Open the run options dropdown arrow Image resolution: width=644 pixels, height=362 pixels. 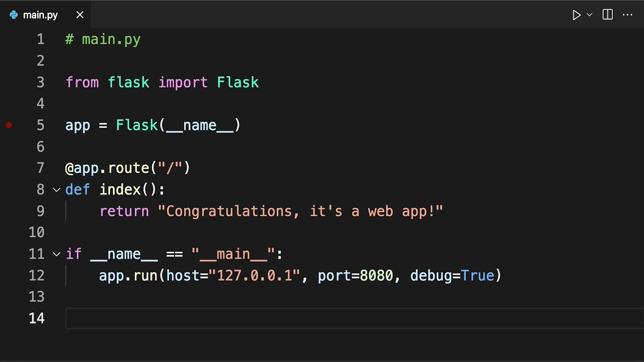click(x=590, y=15)
